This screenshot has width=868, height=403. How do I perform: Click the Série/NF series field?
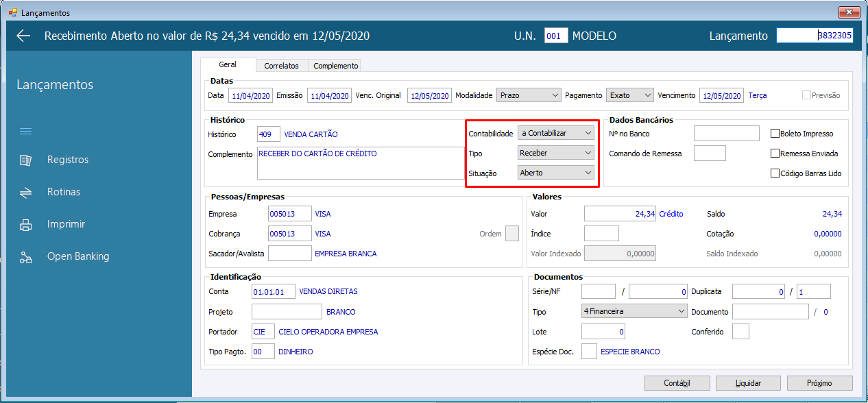[x=599, y=291]
